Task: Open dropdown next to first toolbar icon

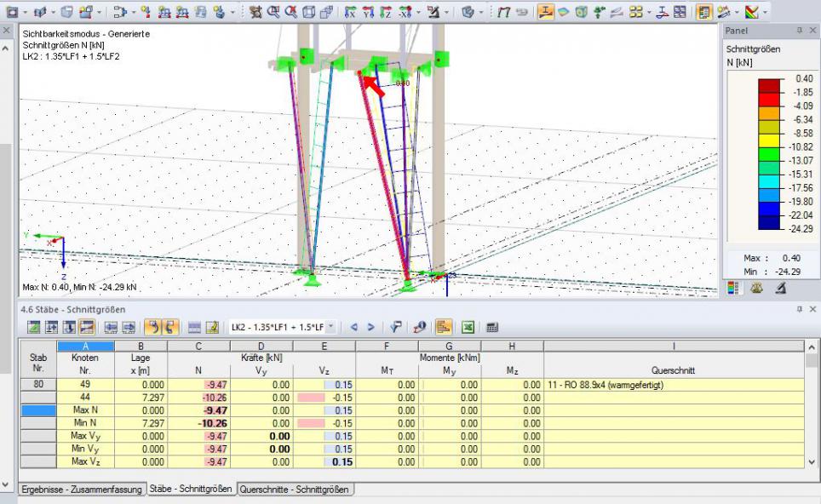Action: pos(25,12)
